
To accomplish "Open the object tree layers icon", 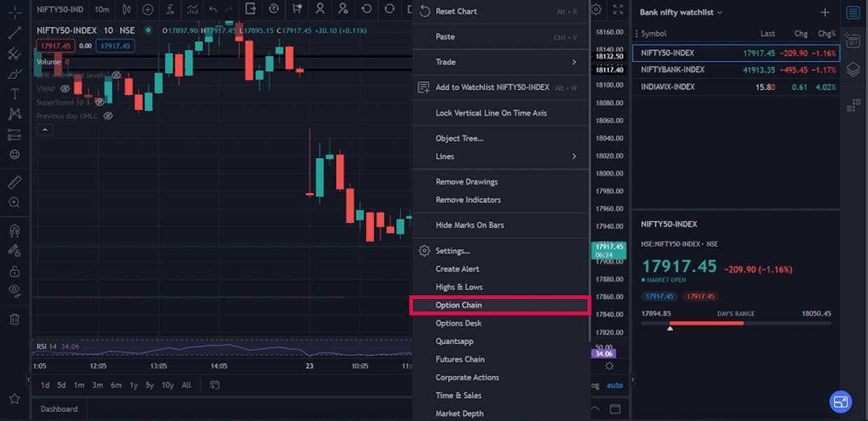I will point(853,69).
